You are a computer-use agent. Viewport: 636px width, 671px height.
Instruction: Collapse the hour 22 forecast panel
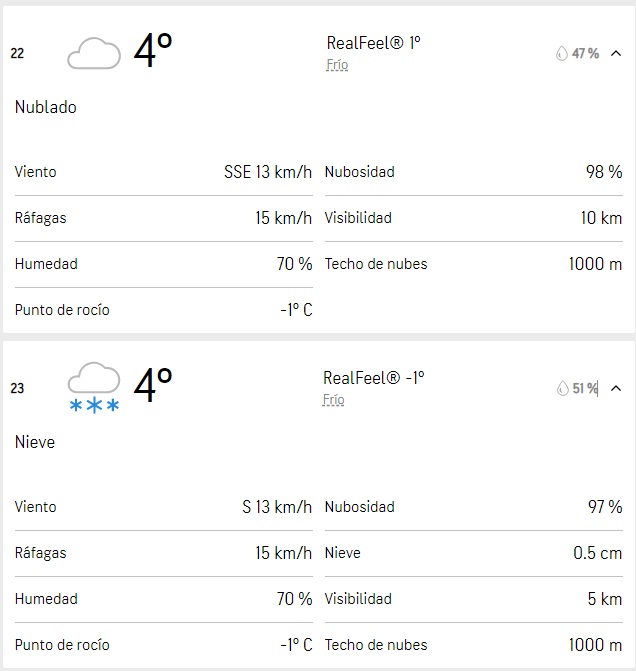pos(616,53)
